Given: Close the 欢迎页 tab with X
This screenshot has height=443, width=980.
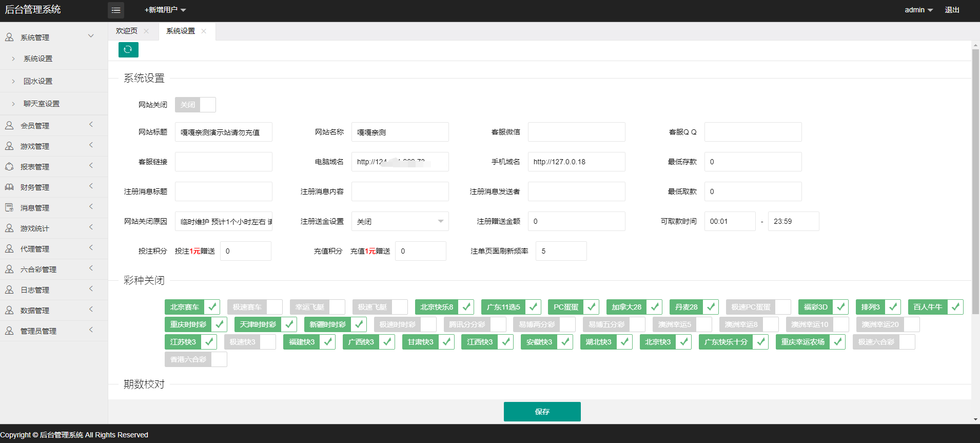Looking at the screenshot, I should (x=146, y=31).
